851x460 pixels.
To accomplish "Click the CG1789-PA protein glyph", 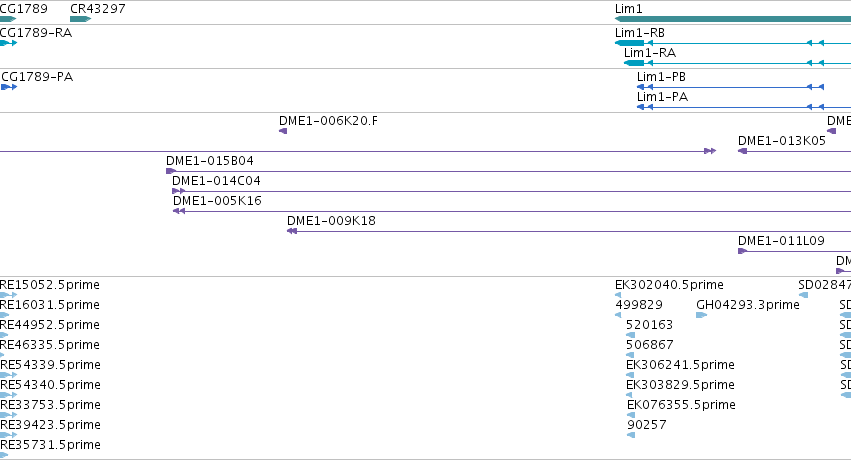I will (x=9, y=87).
